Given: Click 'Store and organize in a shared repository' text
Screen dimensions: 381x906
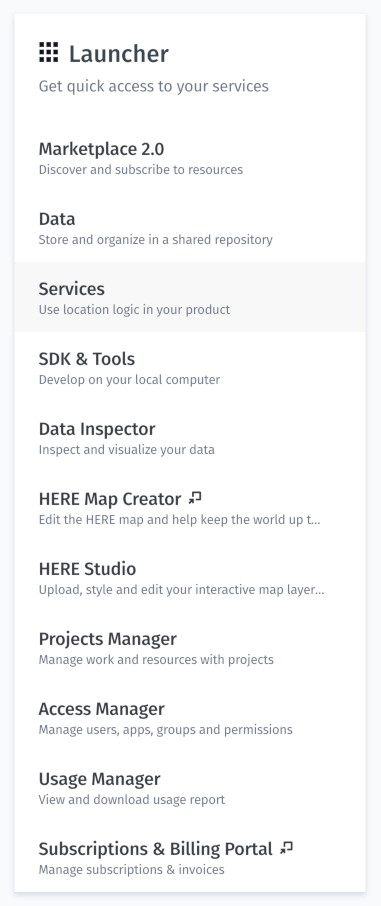Looking at the screenshot, I should point(156,240).
